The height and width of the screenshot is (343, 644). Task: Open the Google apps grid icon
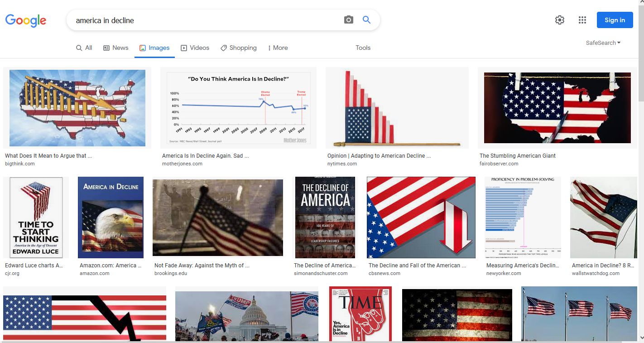(x=582, y=20)
